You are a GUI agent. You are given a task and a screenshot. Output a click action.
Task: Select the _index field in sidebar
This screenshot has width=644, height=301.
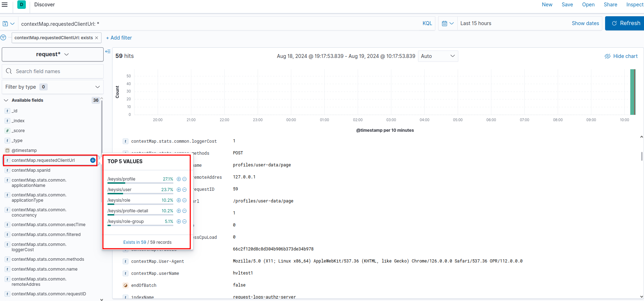(x=18, y=121)
